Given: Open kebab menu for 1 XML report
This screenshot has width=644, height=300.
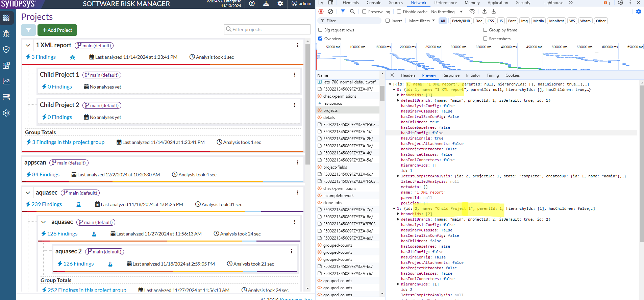Looking at the screenshot, I should [x=298, y=45].
